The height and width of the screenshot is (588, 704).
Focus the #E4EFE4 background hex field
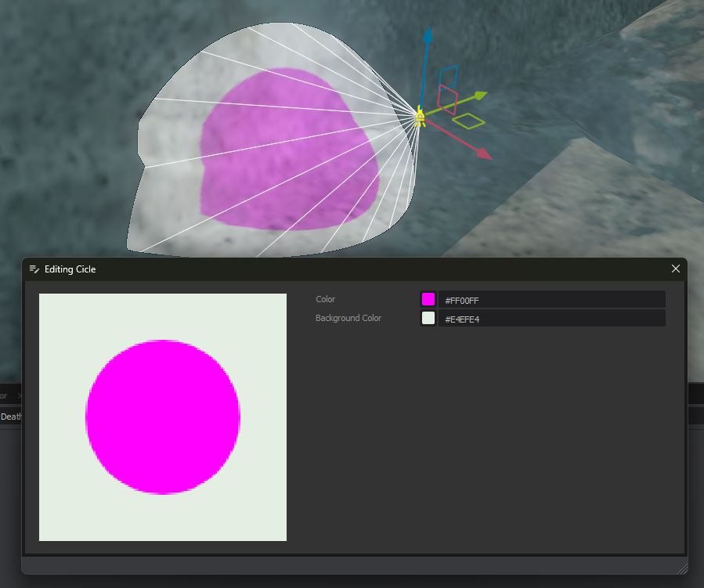(x=551, y=319)
